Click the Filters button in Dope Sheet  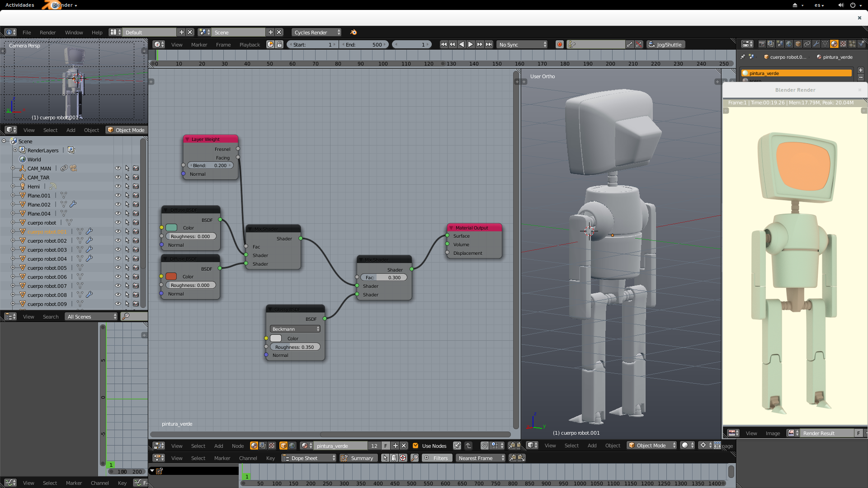(x=437, y=458)
